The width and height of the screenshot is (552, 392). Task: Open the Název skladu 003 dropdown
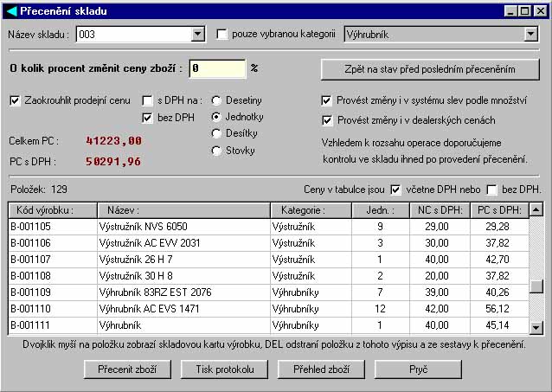coord(198,35)
